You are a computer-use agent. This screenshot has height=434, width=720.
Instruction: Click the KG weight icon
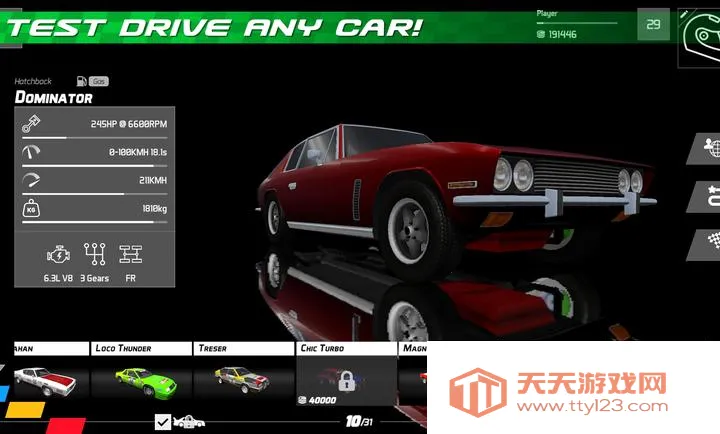[x=30, y=210]
